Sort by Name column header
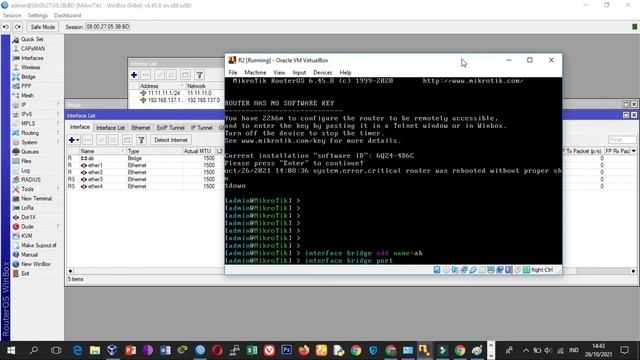The width and height of the screenshot is (640, 360). (102, 151)
